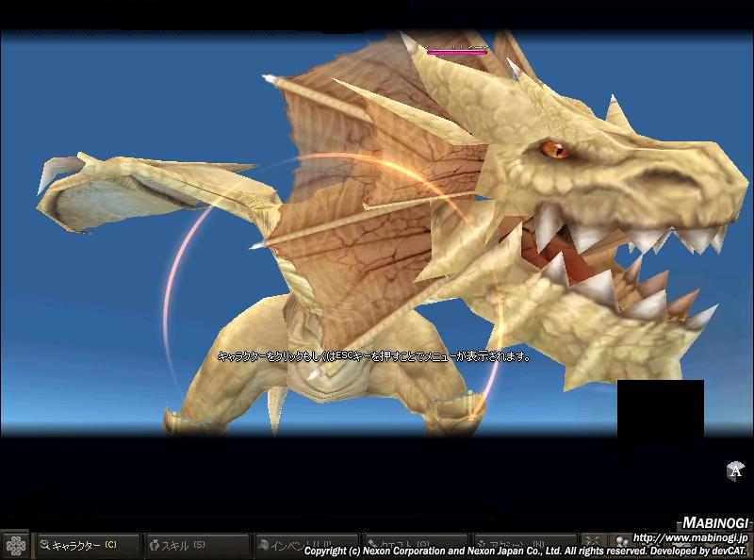Click the bag icon on インベントリ button
754x560 pixels.
click(x=263, y=545)
